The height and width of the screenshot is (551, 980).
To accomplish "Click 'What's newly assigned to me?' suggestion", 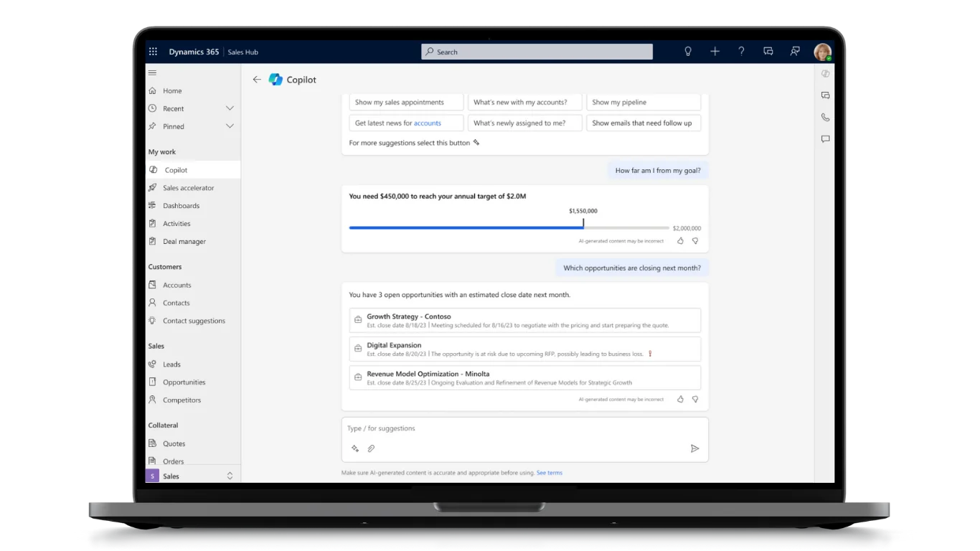I will (524, 123).
